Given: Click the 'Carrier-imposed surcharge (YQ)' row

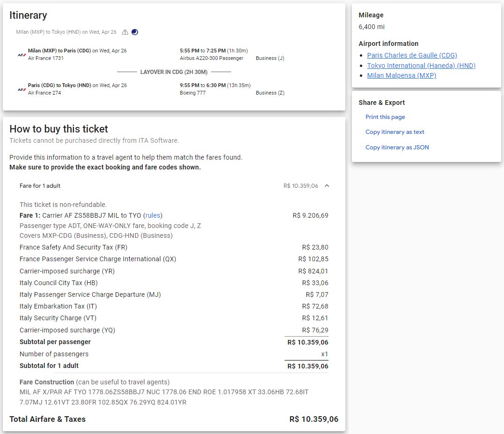Looking at the screenshot, I should tap(174, 330).
